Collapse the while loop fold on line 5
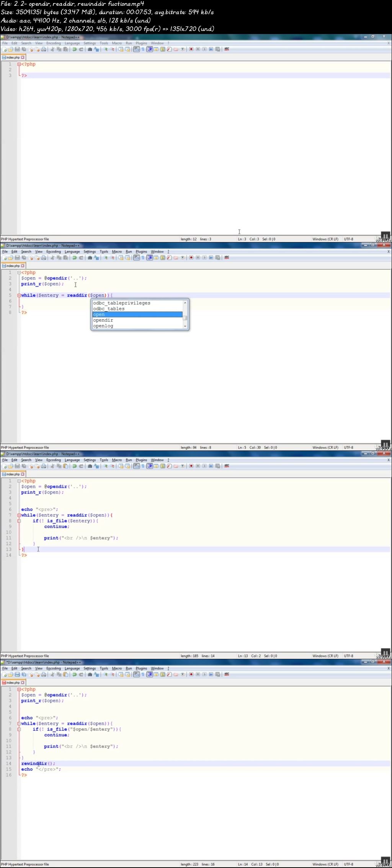This screenshot has height=868, width=392. pyautogui.click(x=19, y=296)
